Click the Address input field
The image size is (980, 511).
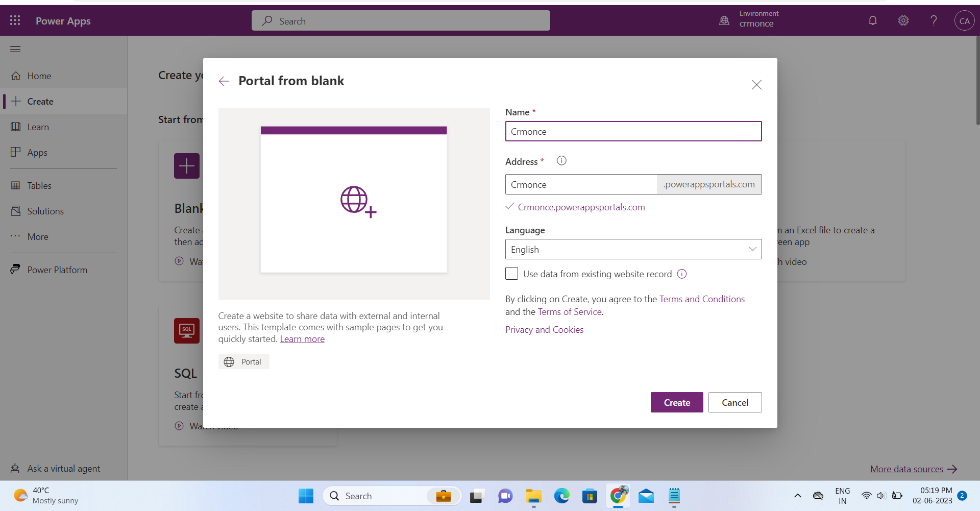click(x=581, y=184)
